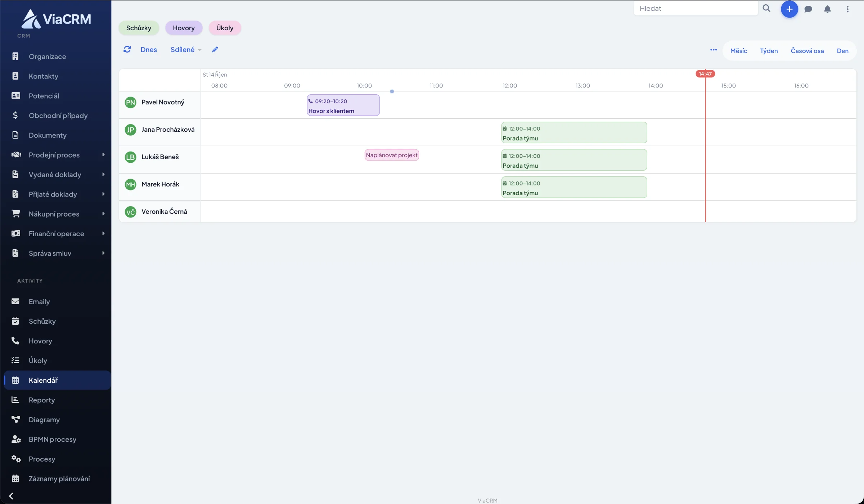Click the horizontal three-dot options icon
Screen dimensions: 864x504
[714, 50]
